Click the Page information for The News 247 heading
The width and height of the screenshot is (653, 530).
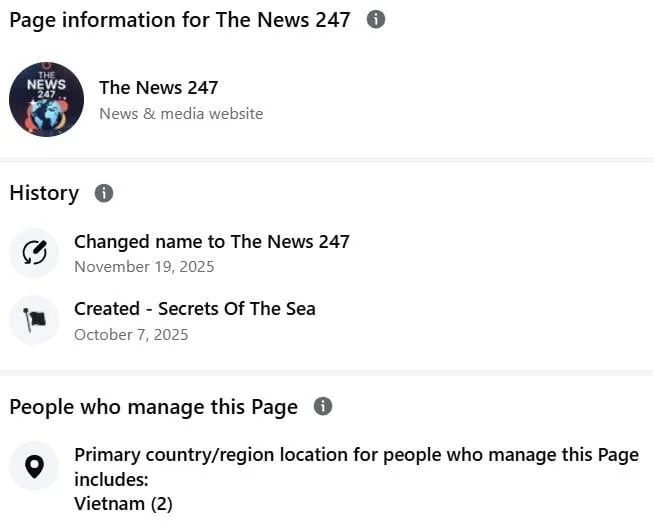[x=180, y=20]
